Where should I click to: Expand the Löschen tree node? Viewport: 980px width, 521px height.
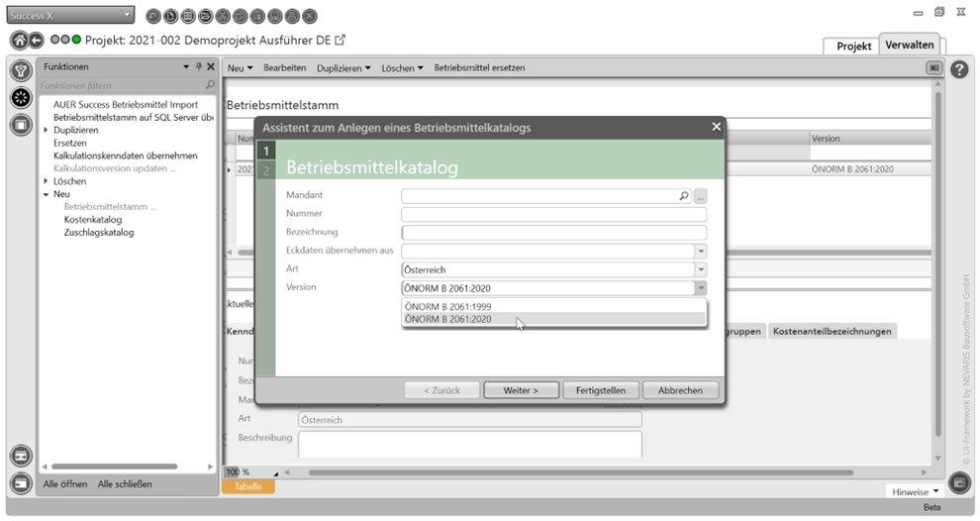(46, 181)
